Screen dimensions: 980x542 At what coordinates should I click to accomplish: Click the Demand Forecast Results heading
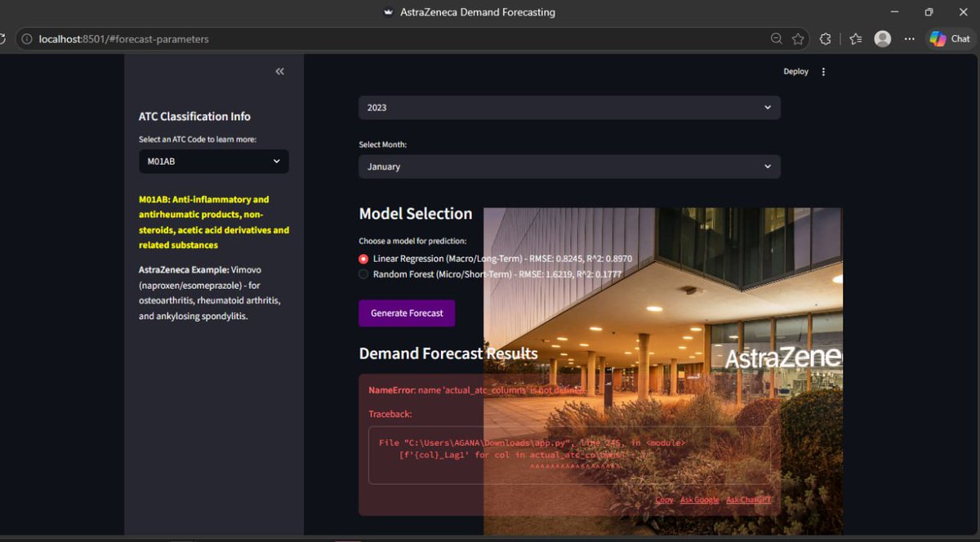click(448, 353)
